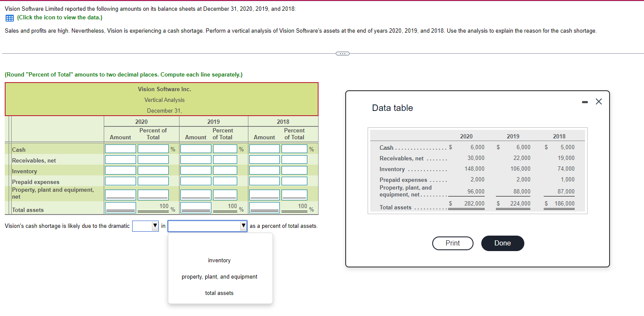Click the Cash Amount input for 2020
644x316 pixels.
coord(120,149)
